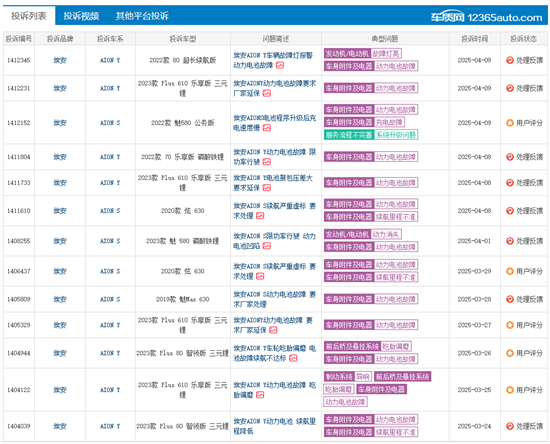Open picture icon in complaint 1404944 description
The width and height of the screenshot is (550, 444).
pos(293,358)
